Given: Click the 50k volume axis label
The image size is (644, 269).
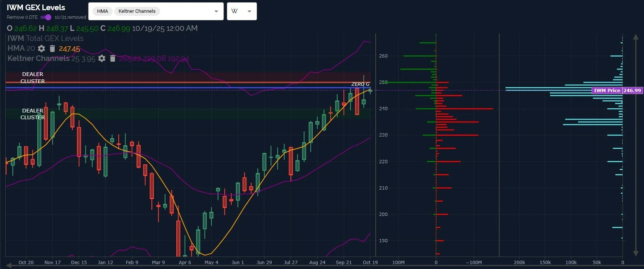Looking at the screenshot, I should click(x=597, y=262).
